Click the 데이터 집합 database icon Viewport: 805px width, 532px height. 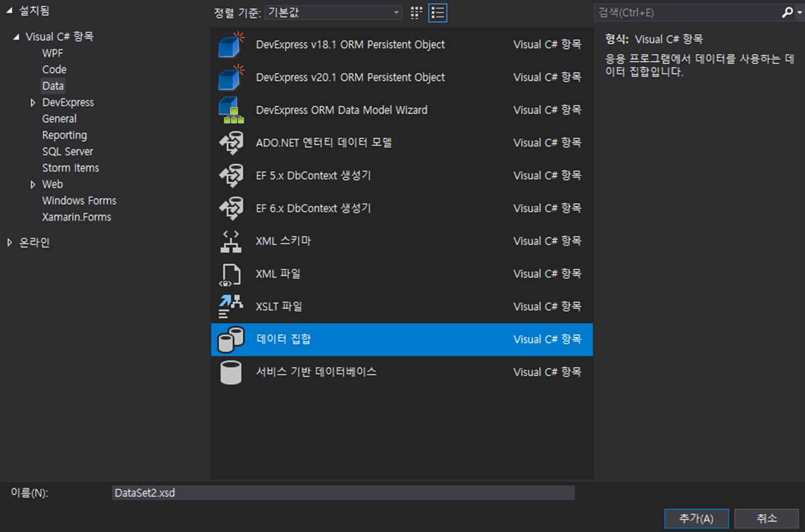[x=230, y=340]
